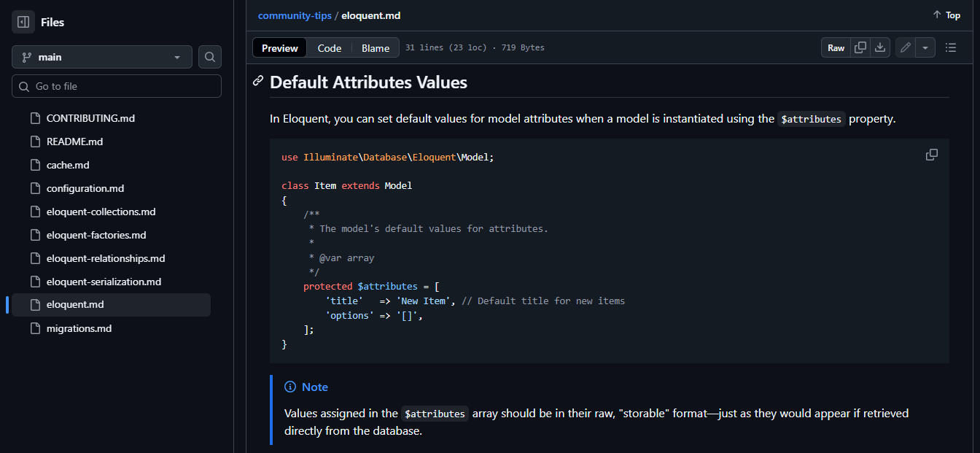Select eloquent-relationships.md in the file list

[106, 258]
